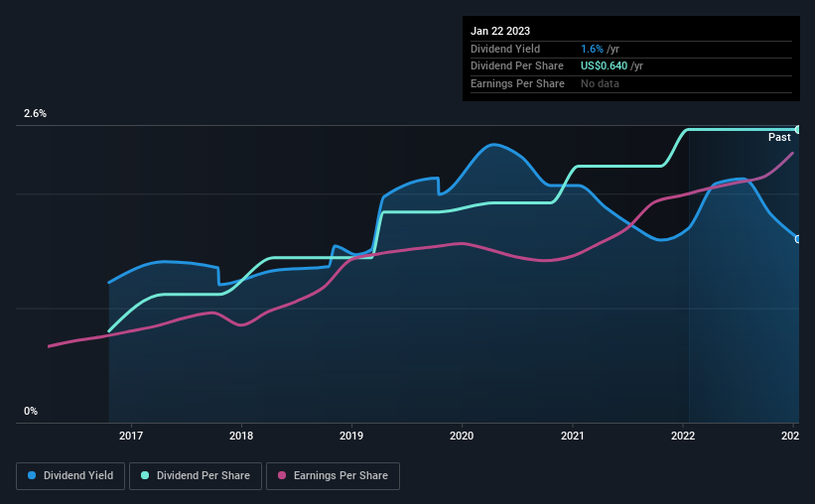Click the 2.6% y-axis label
This screenshot has height=504, width=815.
(x=35, y=113)
